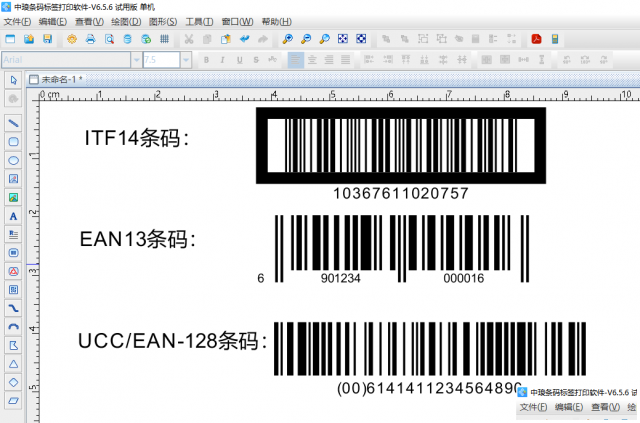640x423 pixels.
Task: Switch to the 未命名-1 document tab
Action: (x=58, y=79)
